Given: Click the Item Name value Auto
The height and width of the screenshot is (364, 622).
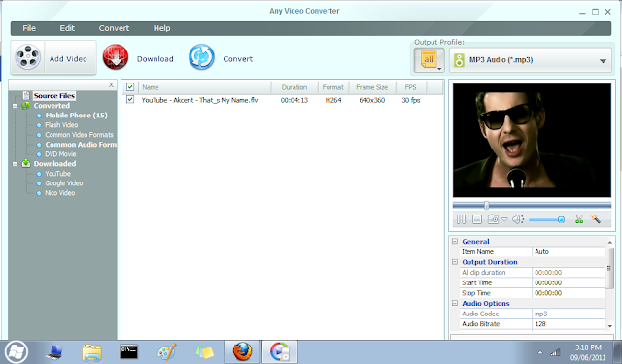Looking at the screenshot, I should [x=568, y=252].
